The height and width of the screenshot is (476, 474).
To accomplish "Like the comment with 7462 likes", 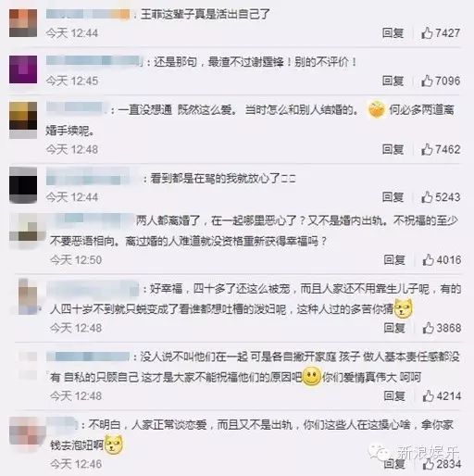I will pos(427,149).
